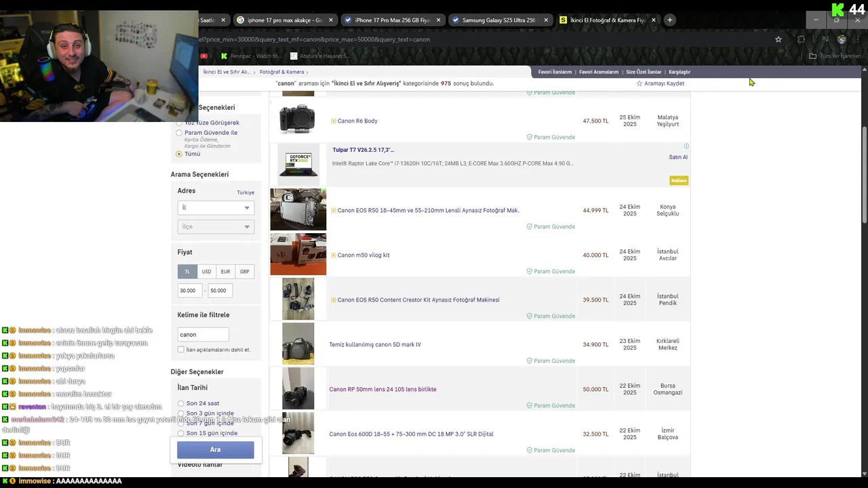This screenshot has width=868, height=488.
Task: Open the İlçe district dropdown
Action: 216,226
